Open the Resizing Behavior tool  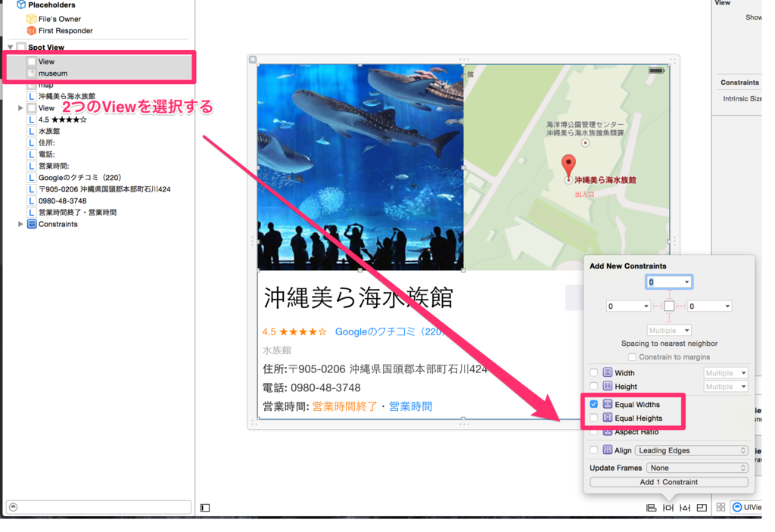(x=702, y=507)
